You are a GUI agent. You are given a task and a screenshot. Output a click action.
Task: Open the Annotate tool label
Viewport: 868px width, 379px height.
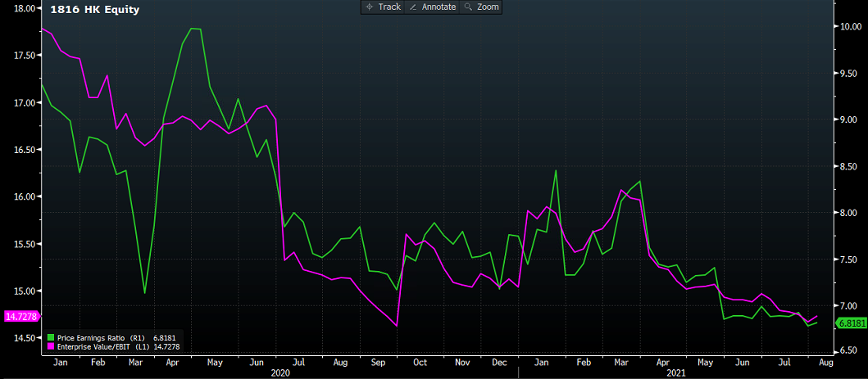click(438, 7)
